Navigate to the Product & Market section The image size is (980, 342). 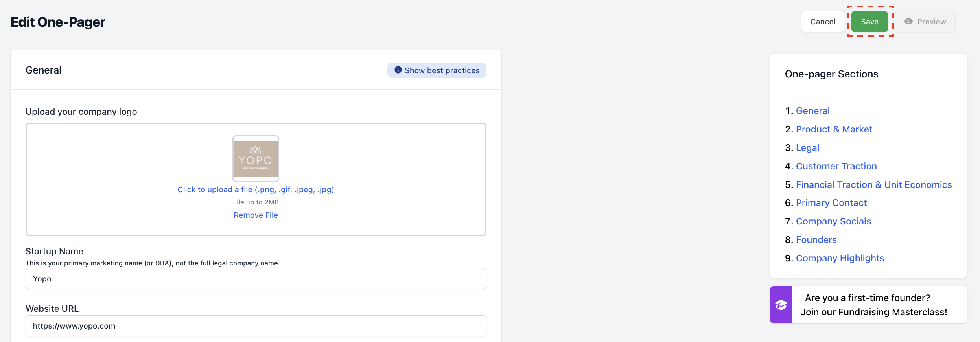[834, 129]
